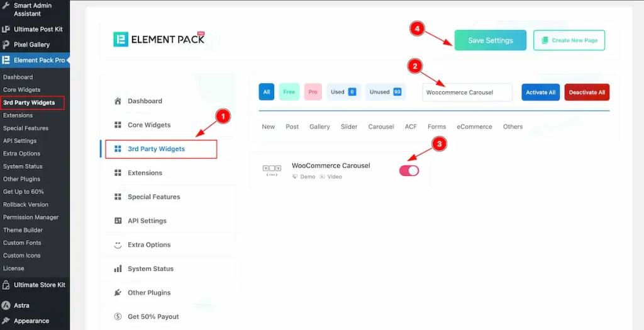The width and height of the screenshot is (644, 330).
Task: Click the WooCommerce Carousel widget icon
Action: pyautogui.click(x=272, y=170)
